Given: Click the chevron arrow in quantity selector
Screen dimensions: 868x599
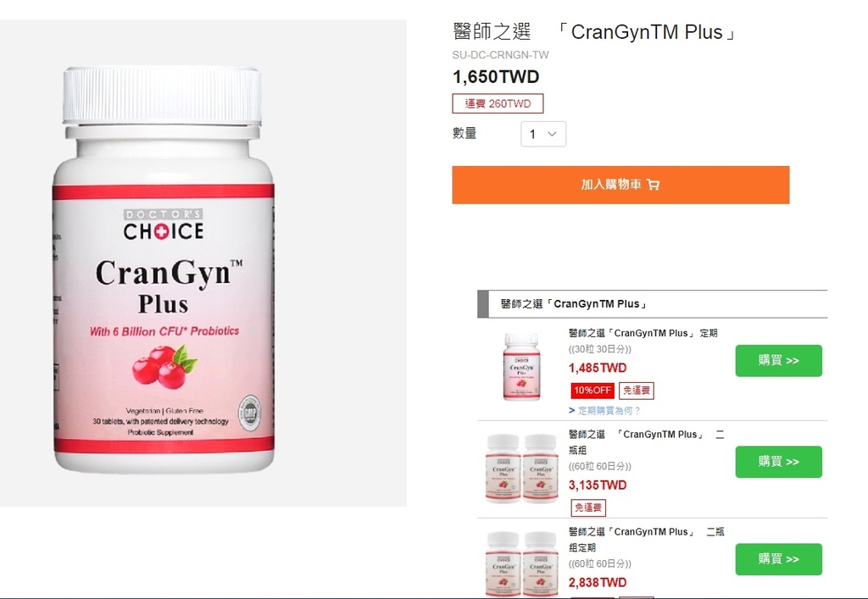Looking at the screenshot, I should 552,134.
